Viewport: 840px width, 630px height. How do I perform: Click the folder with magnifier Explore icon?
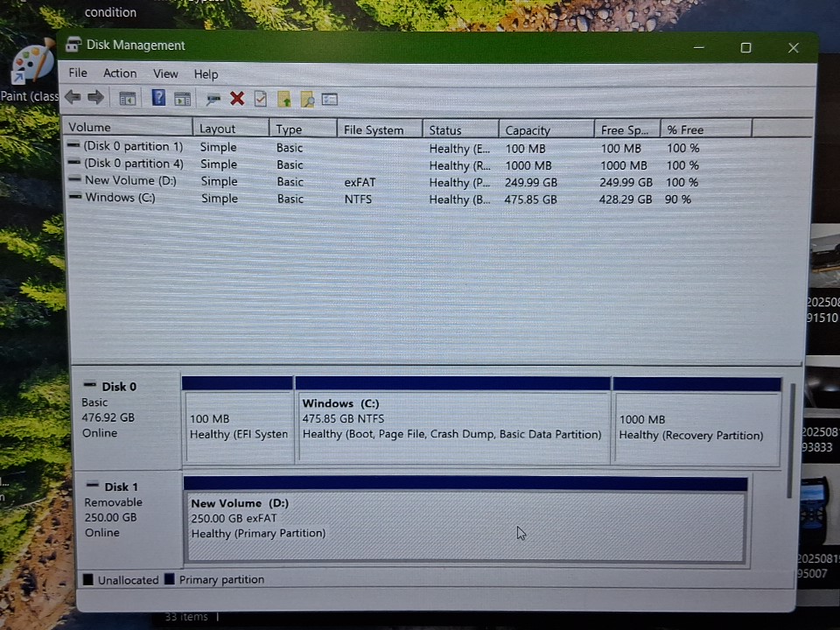(307, 99)
